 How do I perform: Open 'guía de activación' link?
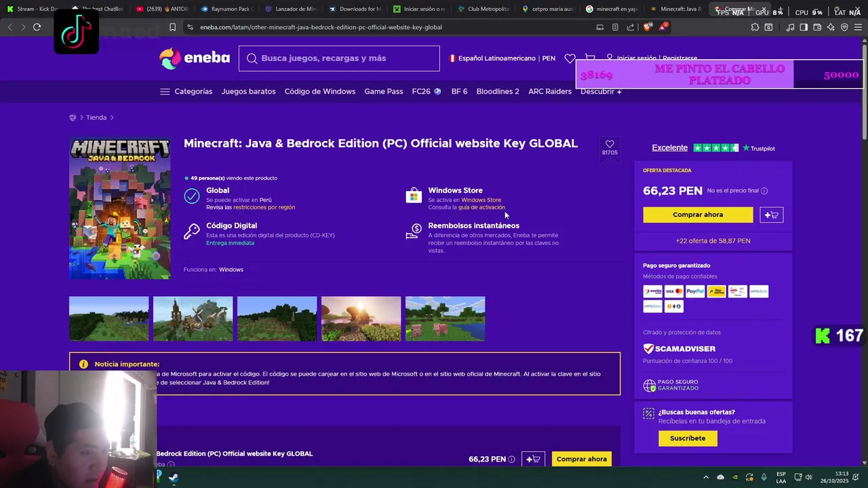pos(481,207)
